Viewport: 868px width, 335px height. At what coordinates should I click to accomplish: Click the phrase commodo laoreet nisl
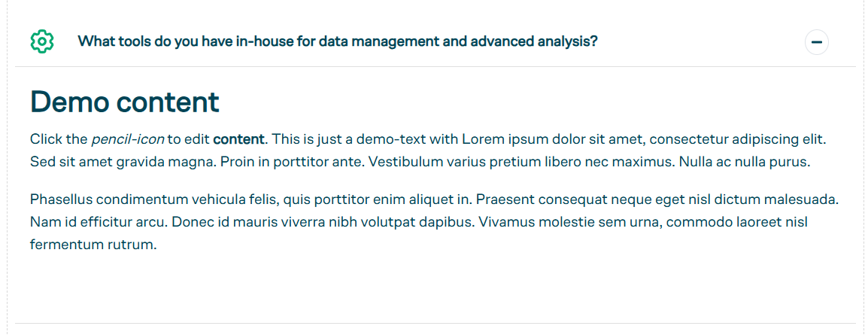(x=737, y=222)
